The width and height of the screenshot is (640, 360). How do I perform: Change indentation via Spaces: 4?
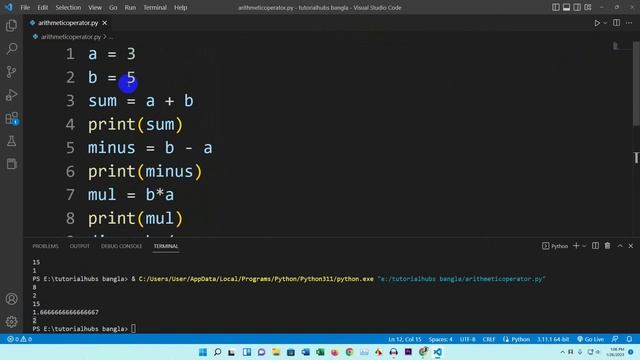point(440,339)
